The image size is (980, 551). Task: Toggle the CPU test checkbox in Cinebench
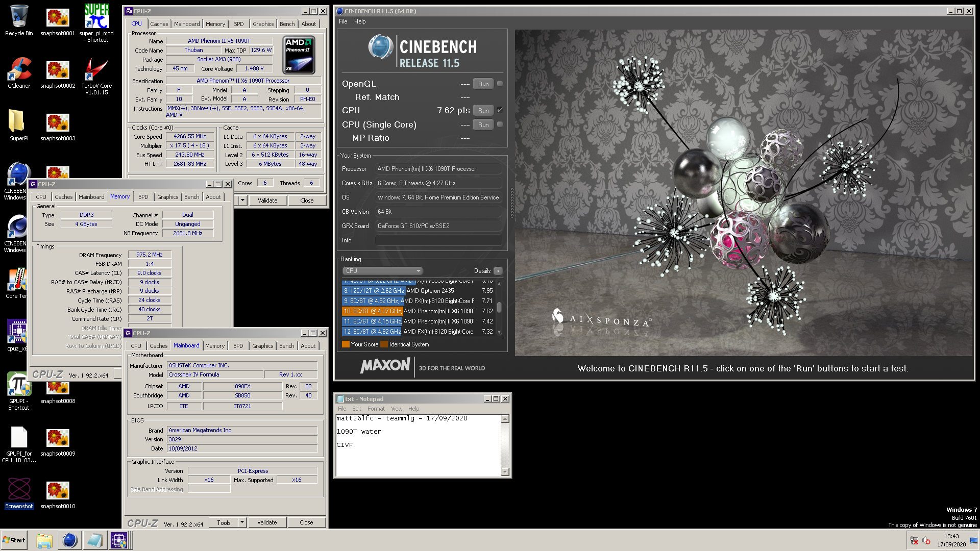[x=500, y=110]
